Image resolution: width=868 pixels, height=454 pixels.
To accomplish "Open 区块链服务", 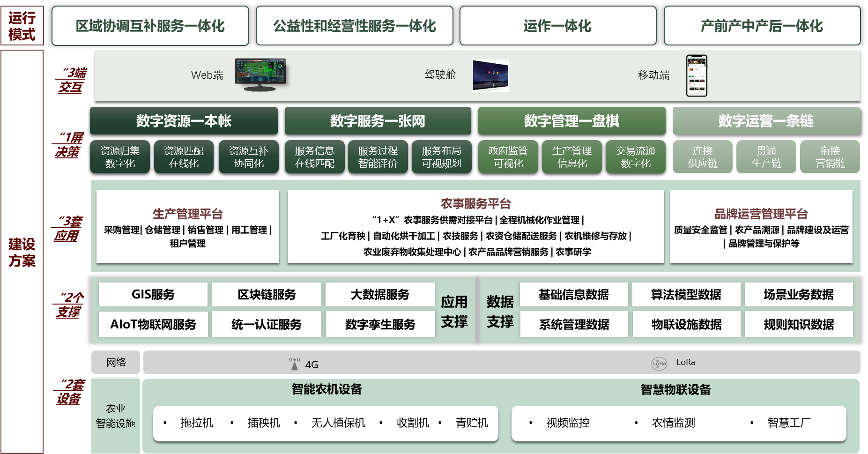I will point(266,294).
